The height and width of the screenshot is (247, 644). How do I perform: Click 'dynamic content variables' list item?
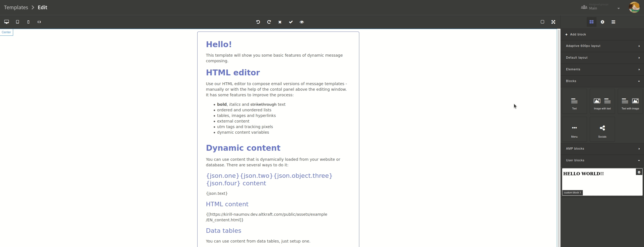tap(243, 132)
